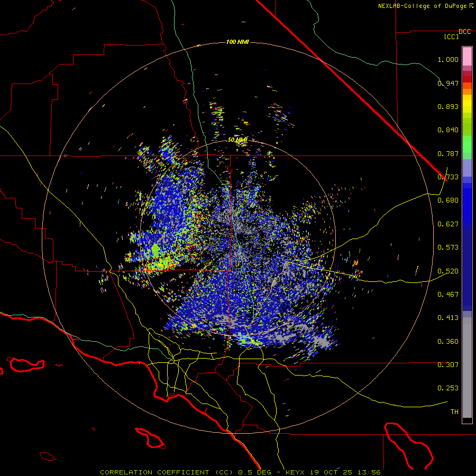Select the 0.947 legend value
The image size is (476, 476).
[448, 83]
